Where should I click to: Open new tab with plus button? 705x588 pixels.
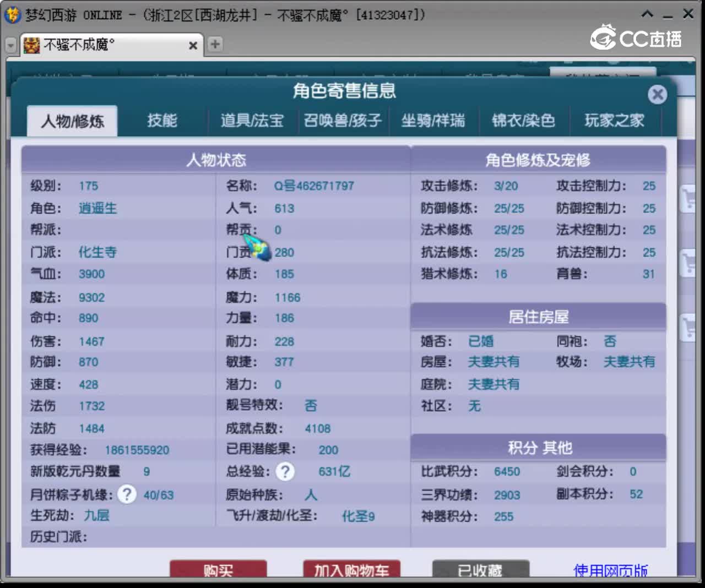click(x=215, y=44)
